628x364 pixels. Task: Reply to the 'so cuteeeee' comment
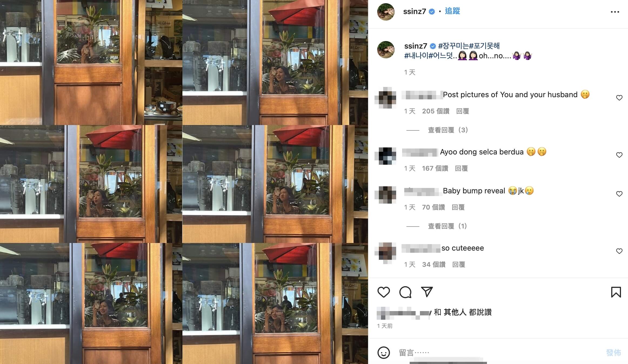click(459, 265)
